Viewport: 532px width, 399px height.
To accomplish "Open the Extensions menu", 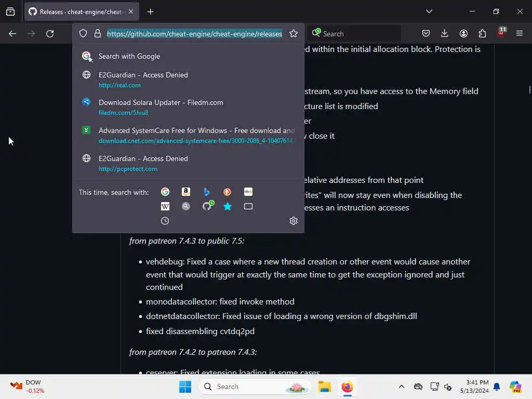I will coord(482,34).
